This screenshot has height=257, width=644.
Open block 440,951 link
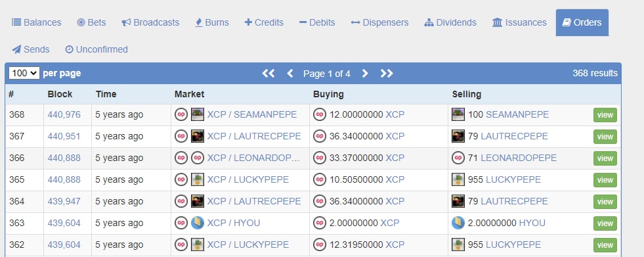(x=64, y=136)
